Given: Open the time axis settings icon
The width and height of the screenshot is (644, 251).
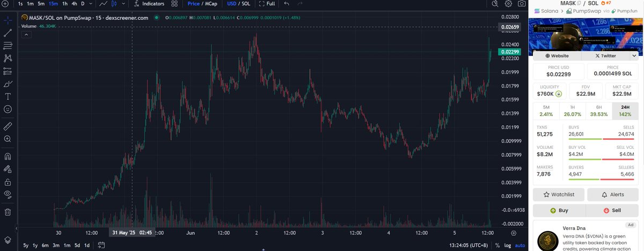Looking at the screenshot, I should click(514, 233).
